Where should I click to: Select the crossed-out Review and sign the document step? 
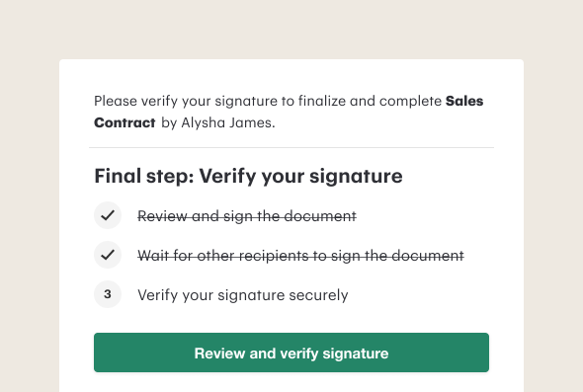247,216
